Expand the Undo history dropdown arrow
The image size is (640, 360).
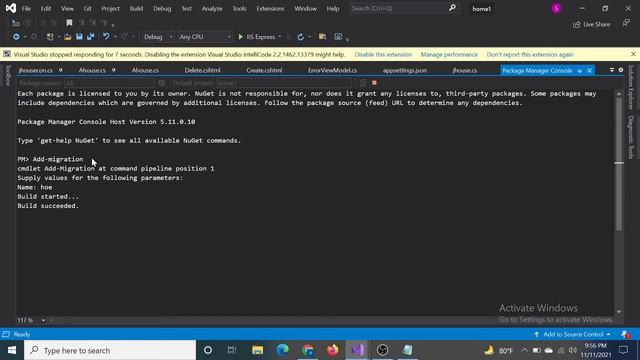point(115,37)
